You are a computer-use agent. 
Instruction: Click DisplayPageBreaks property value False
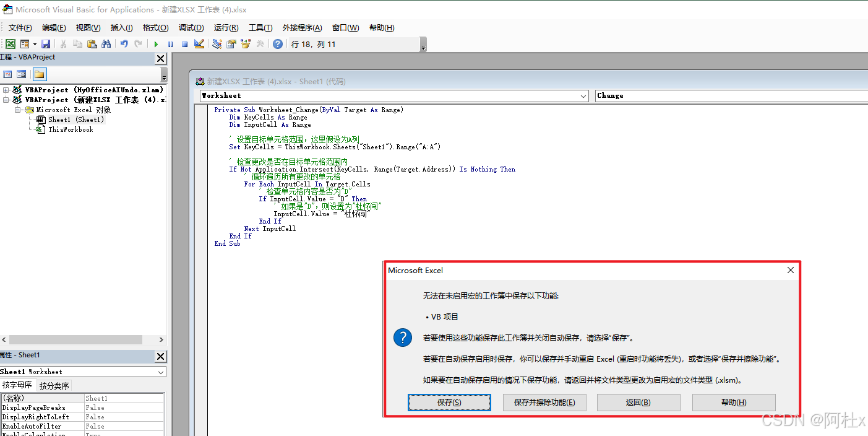[124, 408]
